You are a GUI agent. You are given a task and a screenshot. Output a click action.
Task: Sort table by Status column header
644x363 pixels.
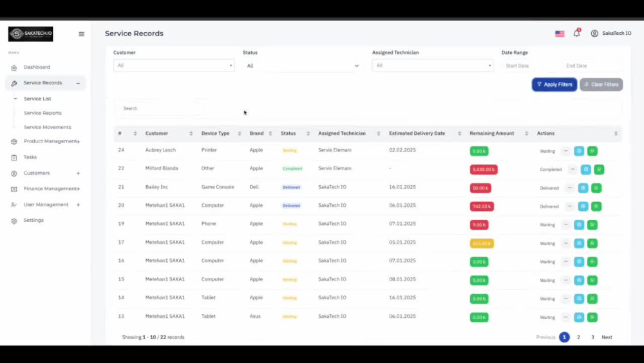point(296,133)
